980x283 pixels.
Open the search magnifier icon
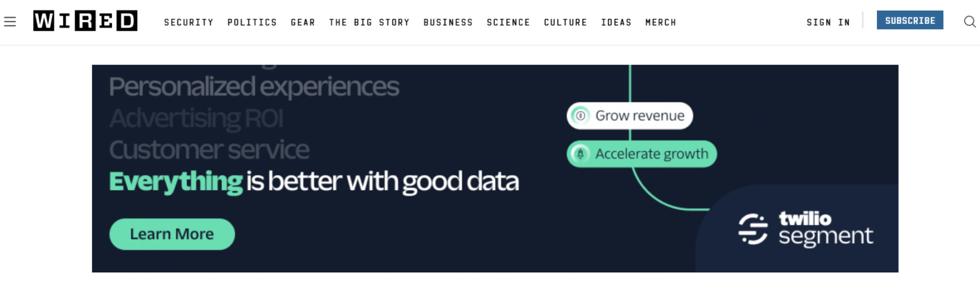pyautogui.click(x=969, y=22)
